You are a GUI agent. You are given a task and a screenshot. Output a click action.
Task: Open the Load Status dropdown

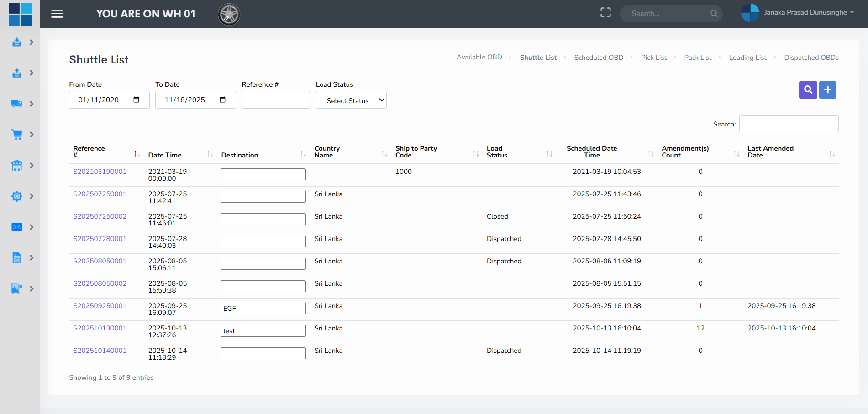pos(351,100)
